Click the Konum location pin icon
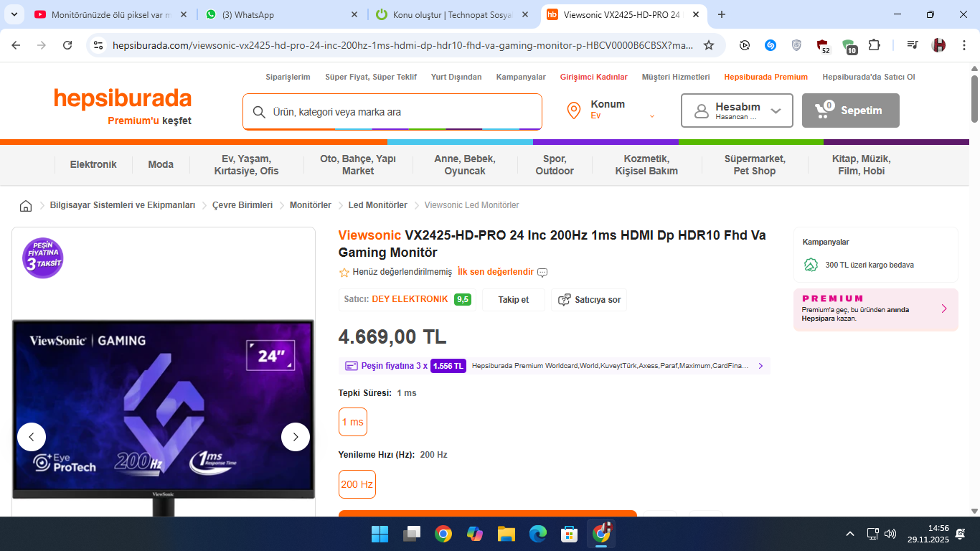 point(573,110)
